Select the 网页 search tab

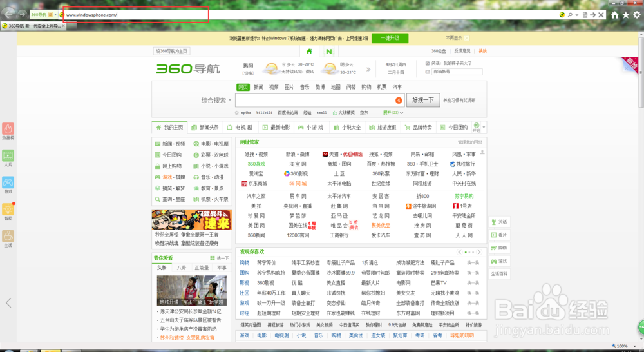point(243,87)
